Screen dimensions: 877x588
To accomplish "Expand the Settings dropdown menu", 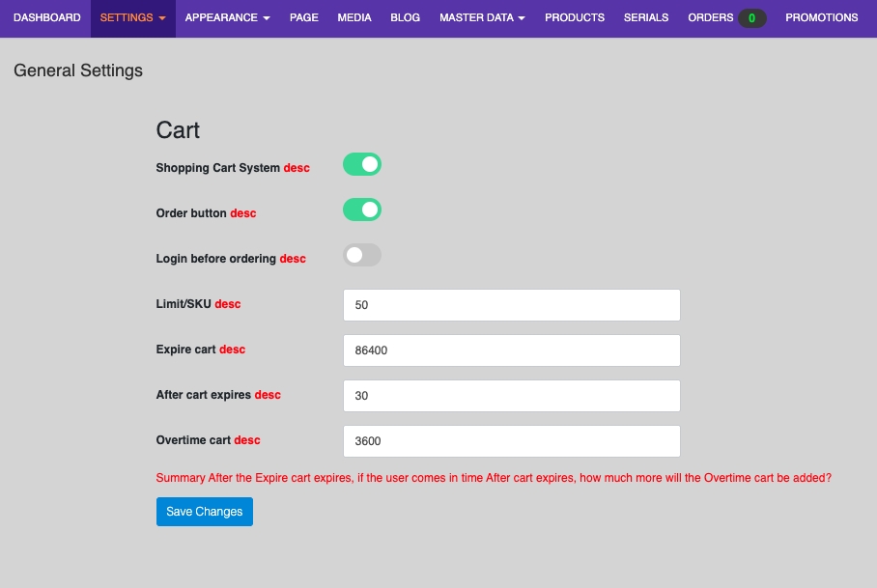I will click(133, 18).
